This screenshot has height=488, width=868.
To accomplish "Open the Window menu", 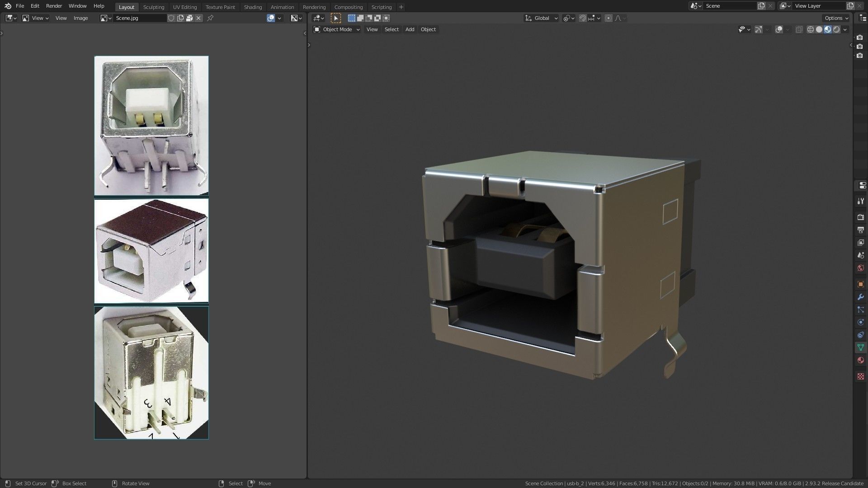I will [x=77, y=6].
